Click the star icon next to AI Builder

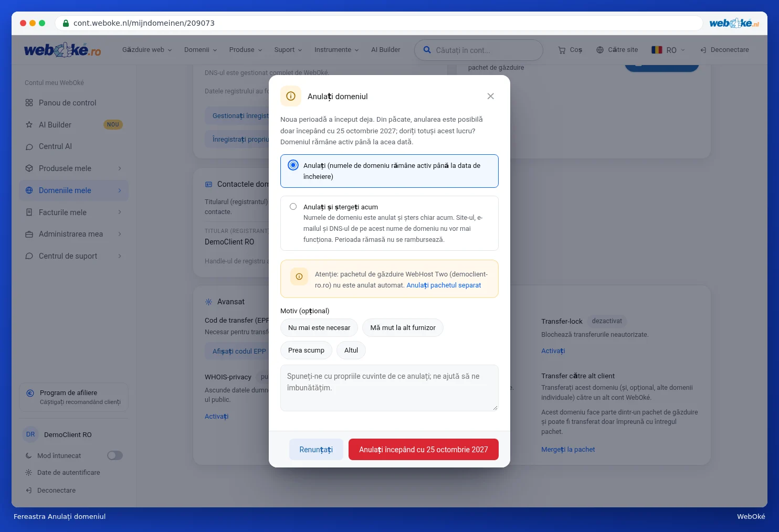click(29, 125)
